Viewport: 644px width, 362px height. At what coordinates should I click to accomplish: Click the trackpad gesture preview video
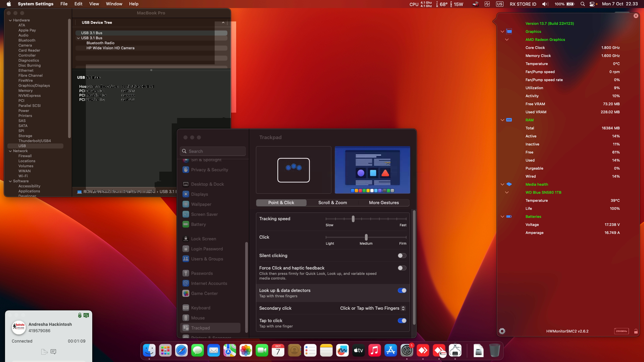(372, 170)
